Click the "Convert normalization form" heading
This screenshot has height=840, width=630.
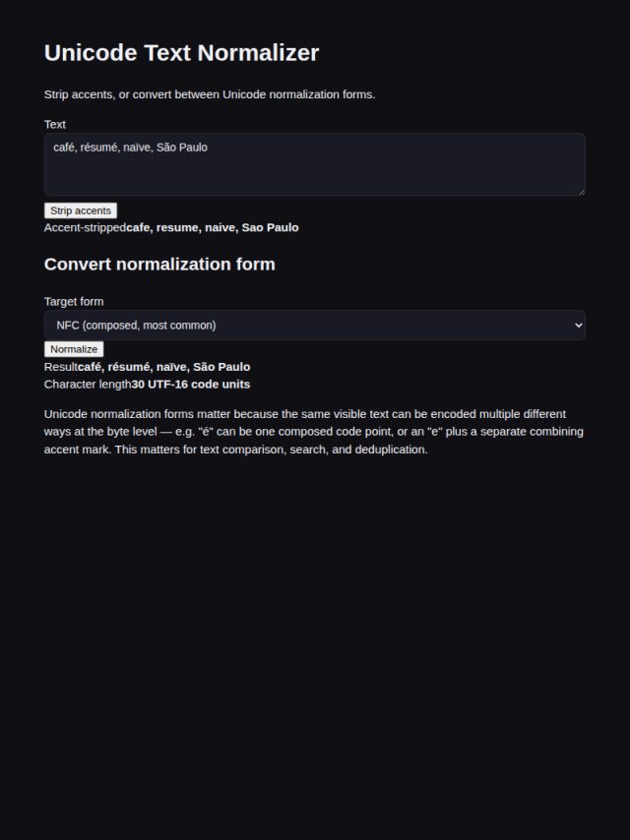159,265
